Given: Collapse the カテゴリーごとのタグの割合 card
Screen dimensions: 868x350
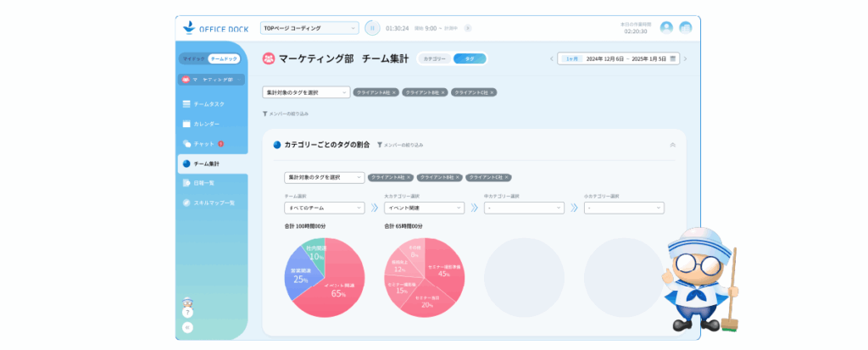Looking at the screenshot, I should tap(672, 145).
